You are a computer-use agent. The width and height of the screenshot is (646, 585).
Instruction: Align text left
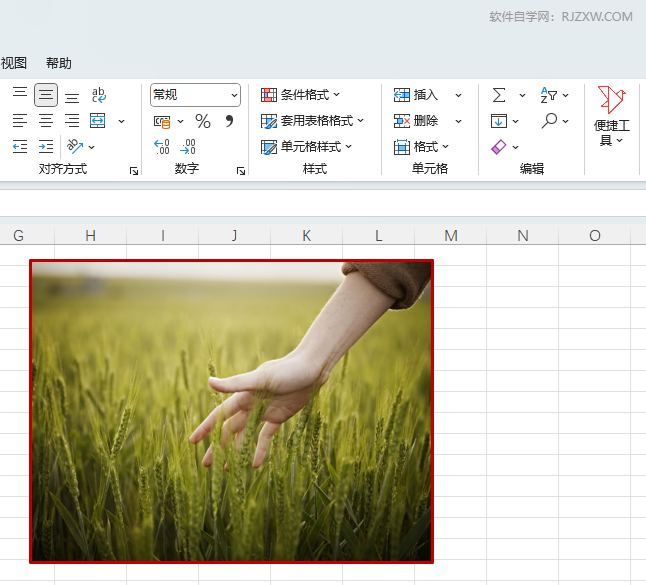(x=20, y=121)
